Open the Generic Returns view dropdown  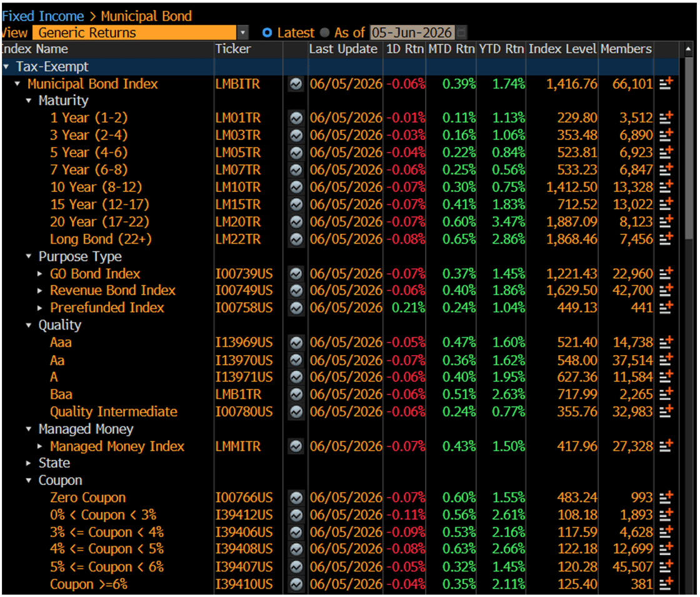click(x=242, y=33)
